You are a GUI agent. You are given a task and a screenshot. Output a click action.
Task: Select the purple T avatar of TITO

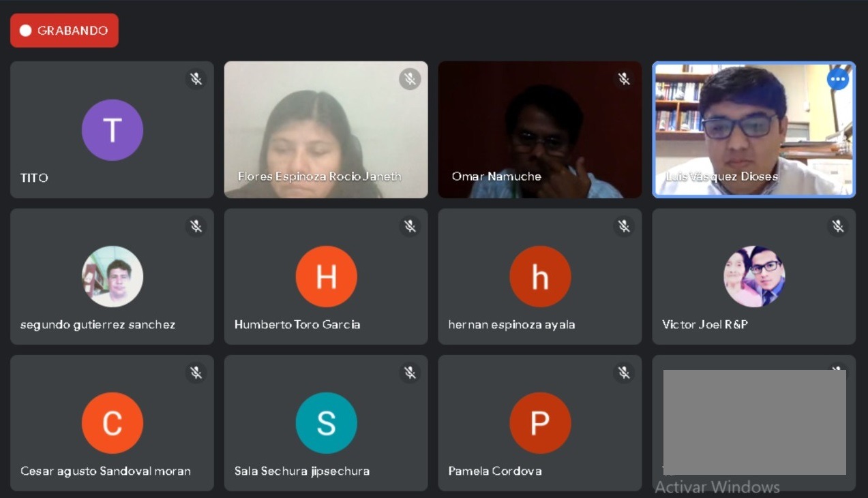point(113,130)
